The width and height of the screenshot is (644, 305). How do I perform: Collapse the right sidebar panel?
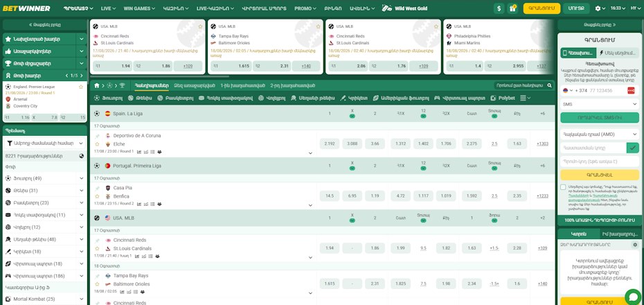(x=600, y=25)
